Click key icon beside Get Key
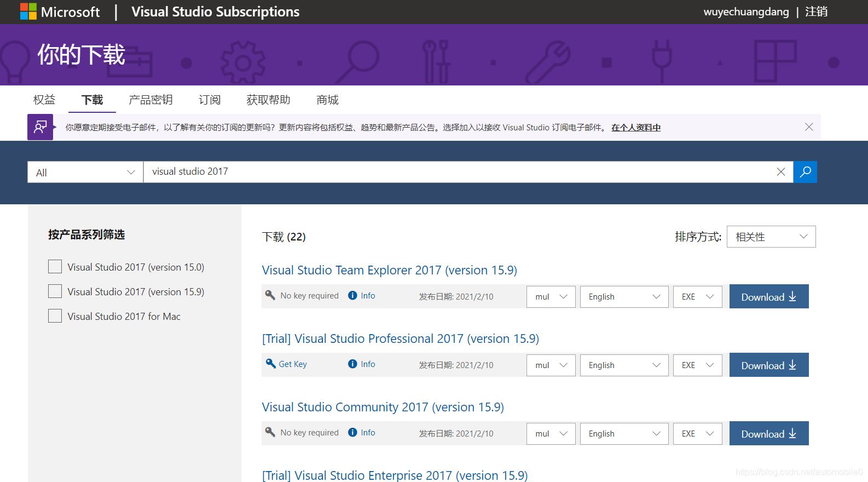This screenshot has height=482, width=868. tap(270, 364)
